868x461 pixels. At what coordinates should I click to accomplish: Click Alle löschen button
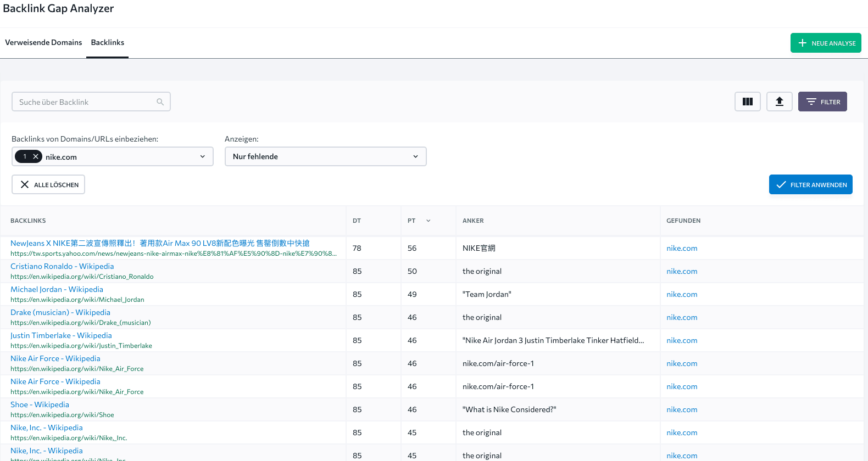pyautogui.click(x=48, y=184)
